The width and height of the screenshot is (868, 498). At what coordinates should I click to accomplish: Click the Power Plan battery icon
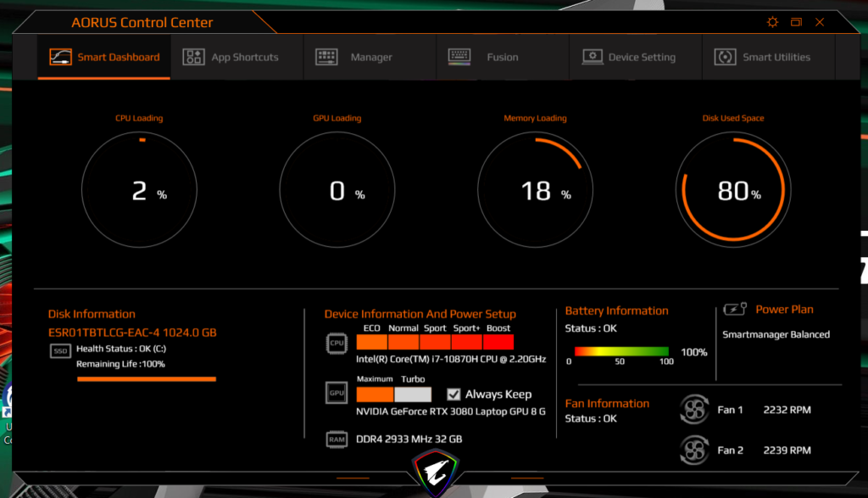pos(734,310)
